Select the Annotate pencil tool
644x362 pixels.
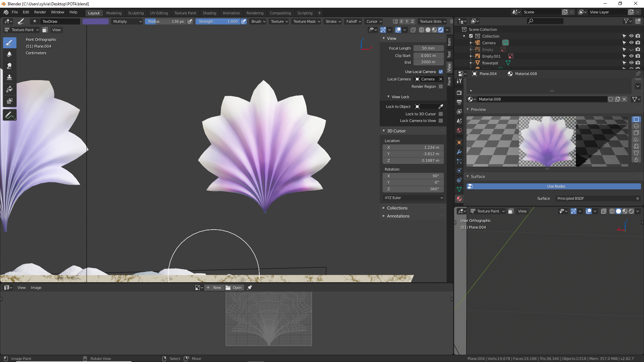click(x=9, y=115)
